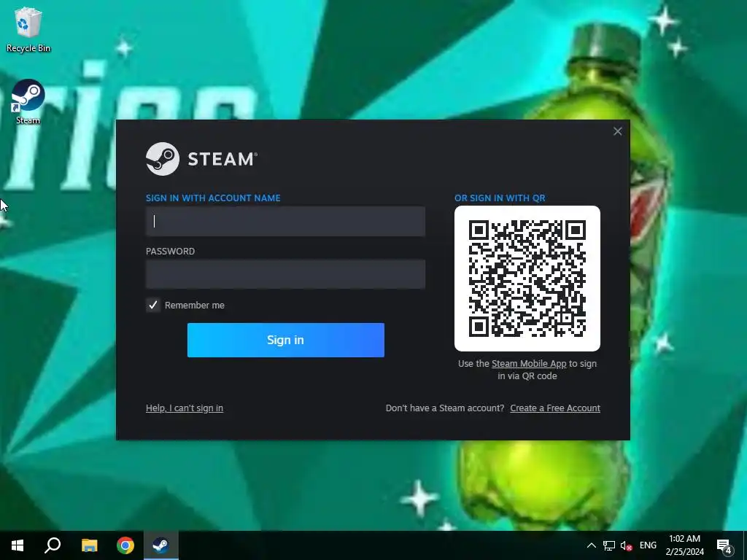The image size is (747, 560).
Task: Click the QR code image
Action: [x=527, y=279]
